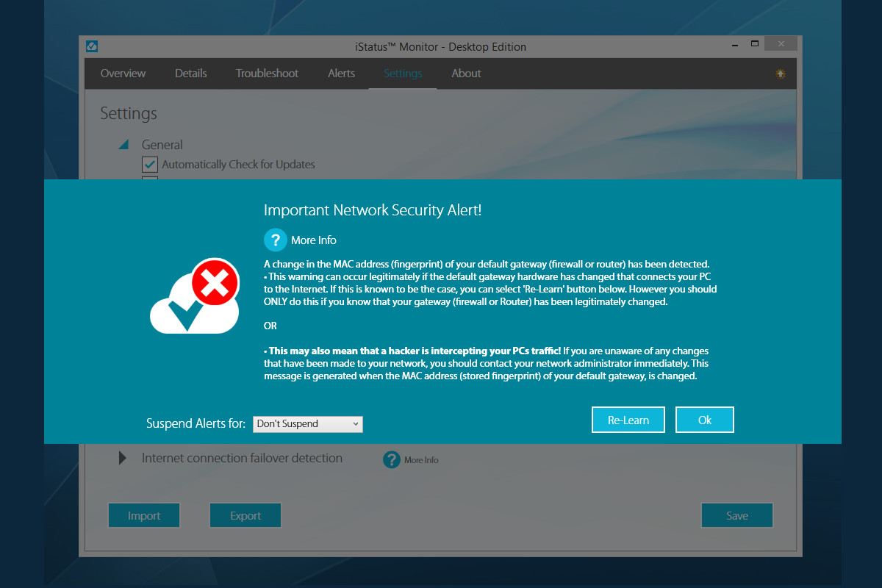Close the iStatus Monitor window
Viewport: 882px width, 588px height.
click(781, 44)
